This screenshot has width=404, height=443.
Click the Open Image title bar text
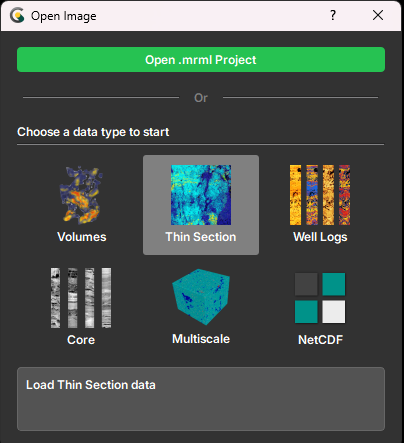coord(64,16)
